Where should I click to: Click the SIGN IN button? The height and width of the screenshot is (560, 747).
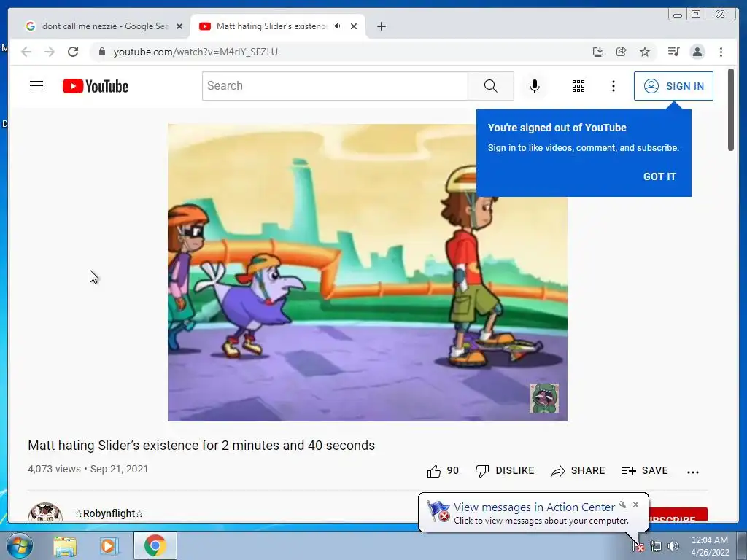[673, 86]
